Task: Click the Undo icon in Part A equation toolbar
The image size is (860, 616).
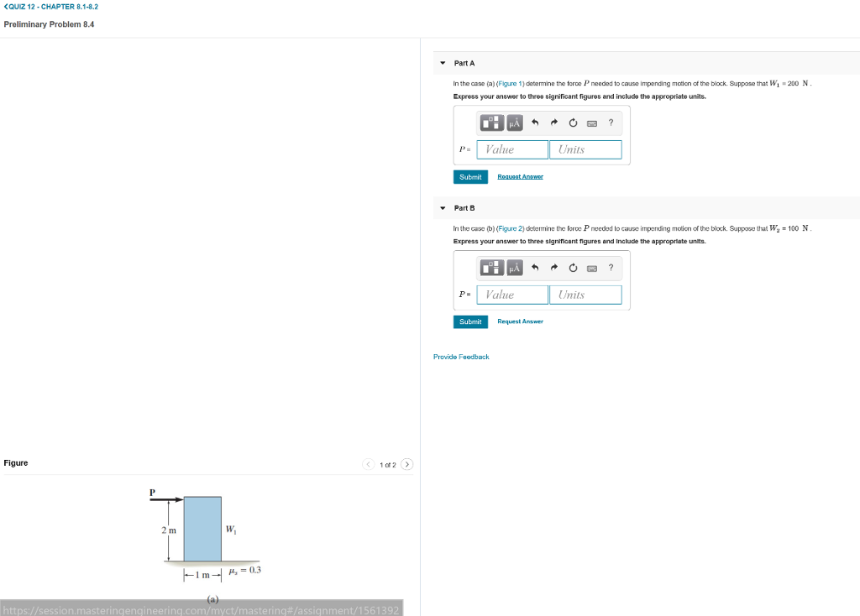Action: (535, 123)
